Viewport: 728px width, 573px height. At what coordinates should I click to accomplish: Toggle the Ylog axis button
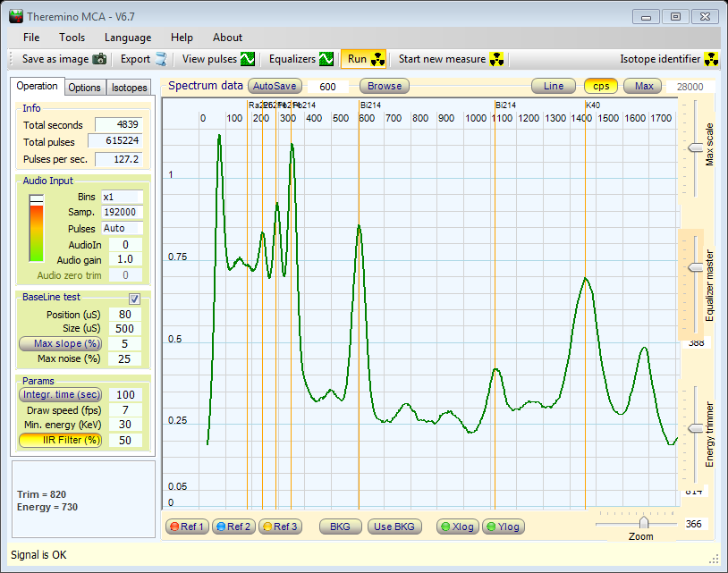(503, 527)
